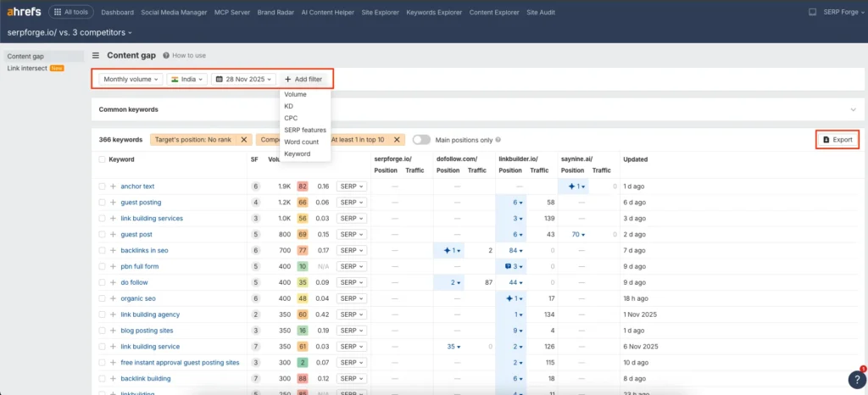Open the India country dropdown
This screenshot has width=868, height=395.
pos(187,79)
